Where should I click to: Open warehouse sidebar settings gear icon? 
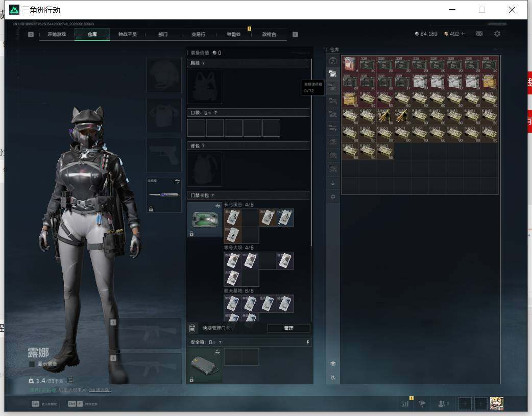tap(333, 197)
